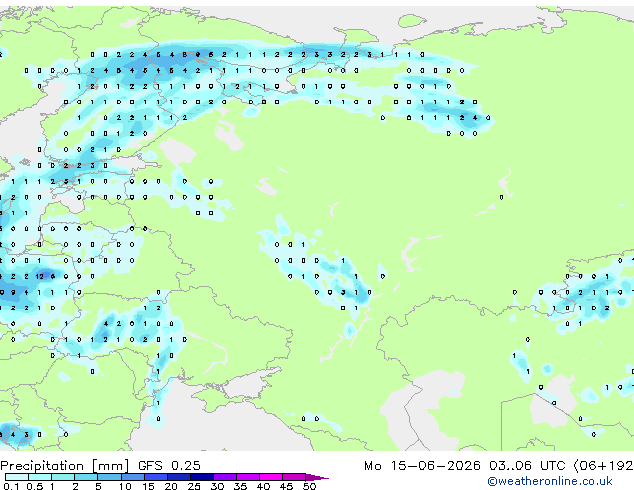Click the '20' legend scale label
This screenshot has width=634, height=490.
pyautogui.click(x=171, y=486)
